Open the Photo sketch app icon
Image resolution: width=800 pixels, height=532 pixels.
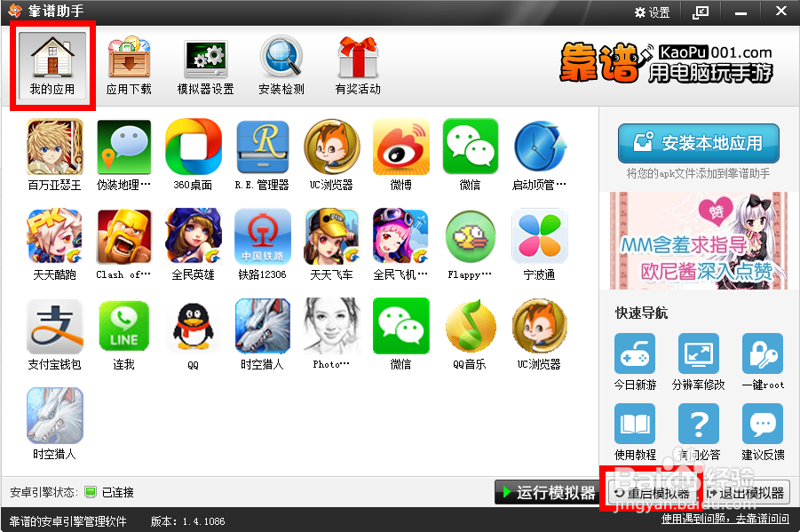pyautogui.click(x=332, y=326)
